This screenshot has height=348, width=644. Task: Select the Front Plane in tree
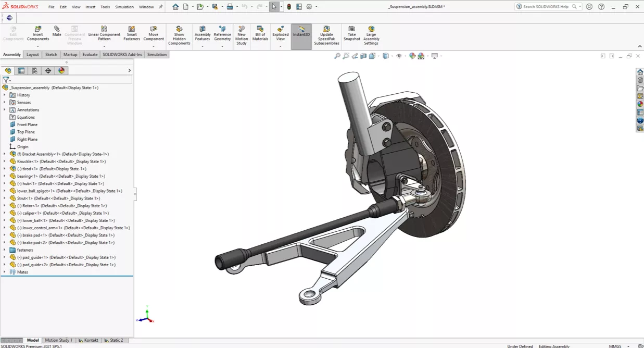(x=27, y=125)
